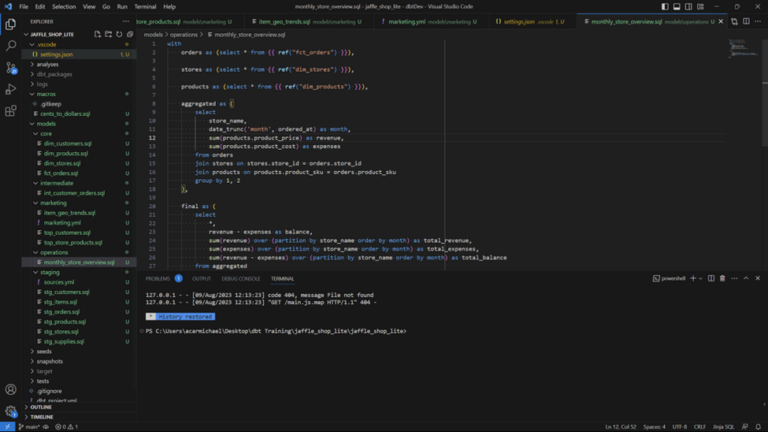Open the Source Control view
The width and height of the screenshot is (768, 432).
coord(11,67)
